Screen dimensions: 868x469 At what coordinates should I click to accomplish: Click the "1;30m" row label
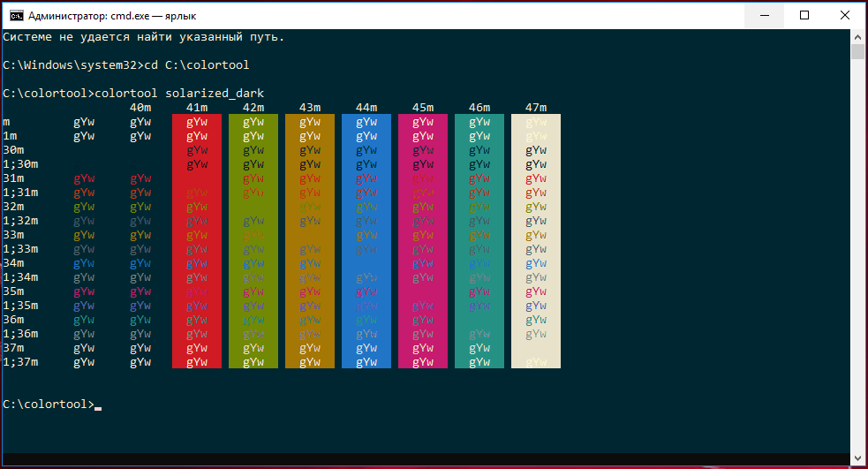[x=20, y=164]
